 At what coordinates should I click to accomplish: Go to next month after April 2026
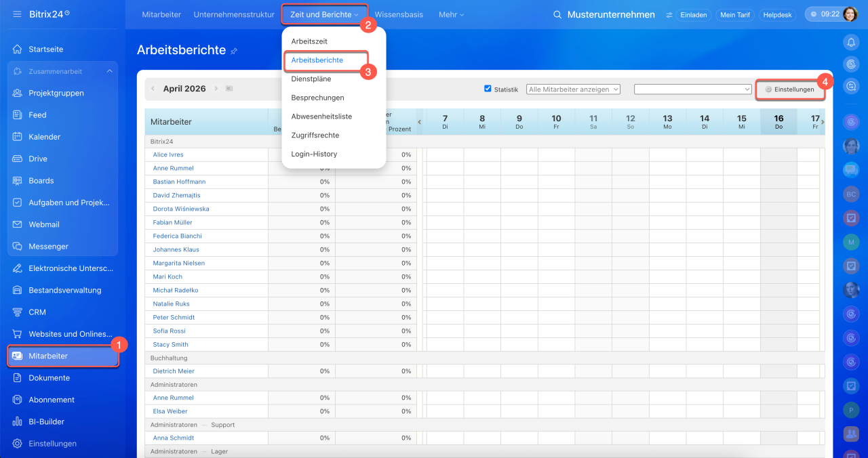click(x=216, y=89)
